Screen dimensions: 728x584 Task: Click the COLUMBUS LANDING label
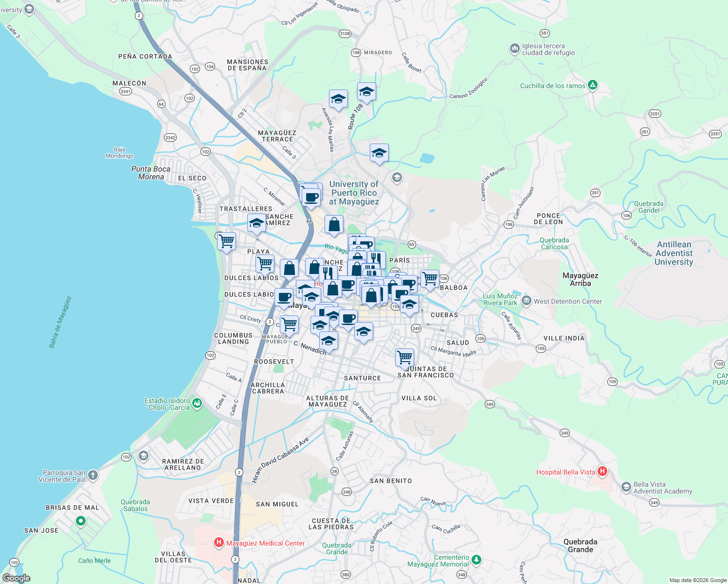point(234,338)
